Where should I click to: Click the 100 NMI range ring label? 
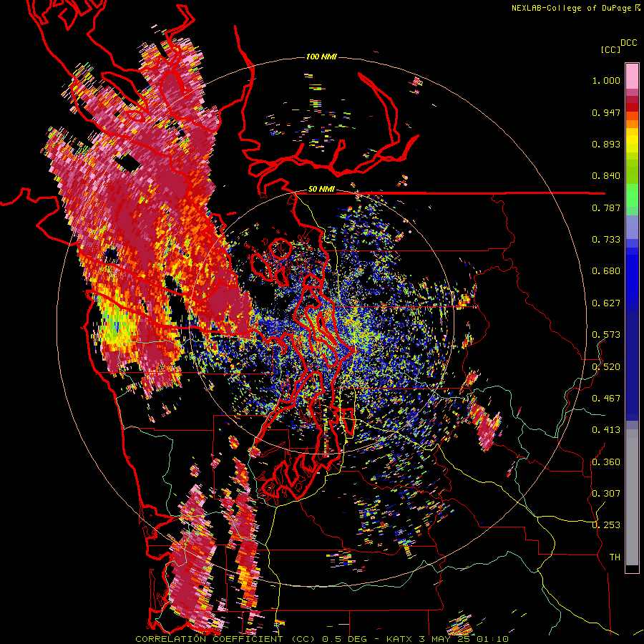point(321,57)
